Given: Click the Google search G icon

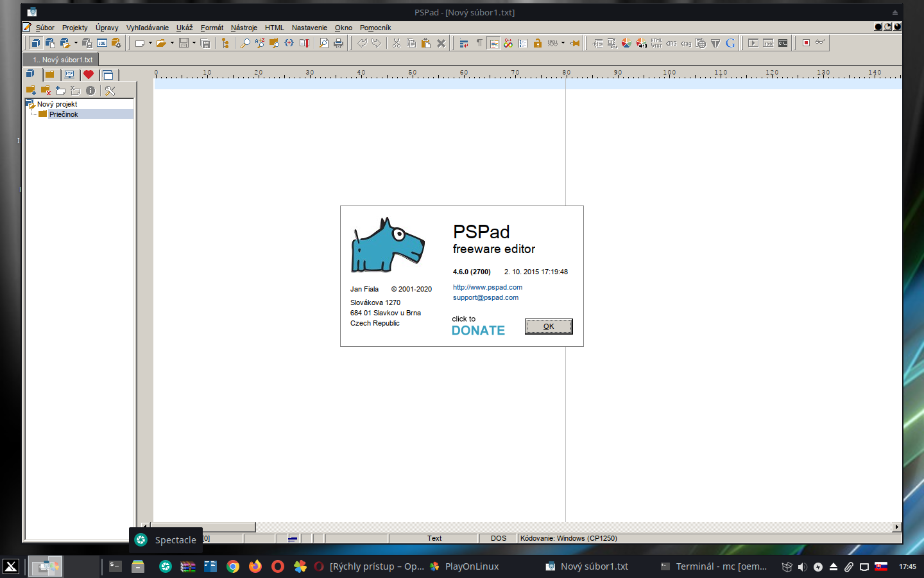Looking at the screenshot, I should [730, 43].
